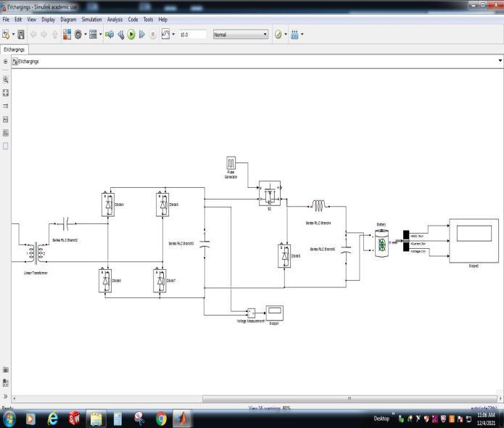The width and height of the screenshot is (504, 428).
Task: Open the Model Explorer icon
Action: [93, 34]
